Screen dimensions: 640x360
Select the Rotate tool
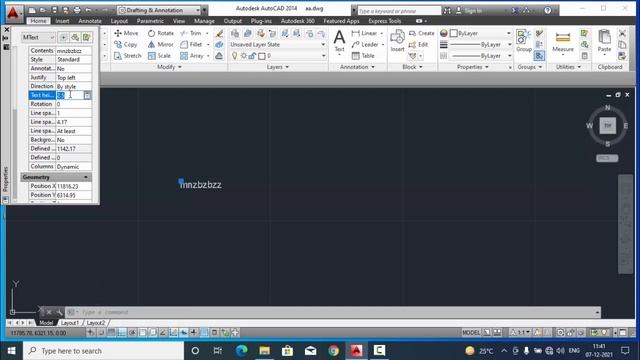click(161, 33)
